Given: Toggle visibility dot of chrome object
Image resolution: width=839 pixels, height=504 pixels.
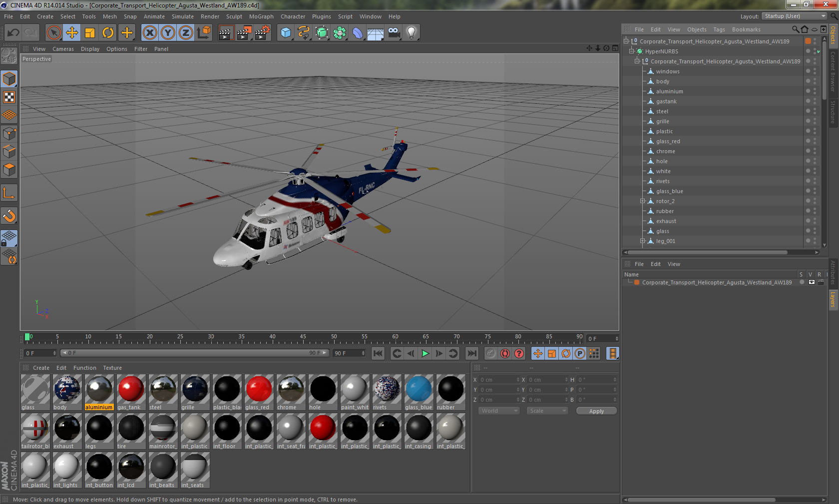Looking at the screenshot, I should [808, 151].
